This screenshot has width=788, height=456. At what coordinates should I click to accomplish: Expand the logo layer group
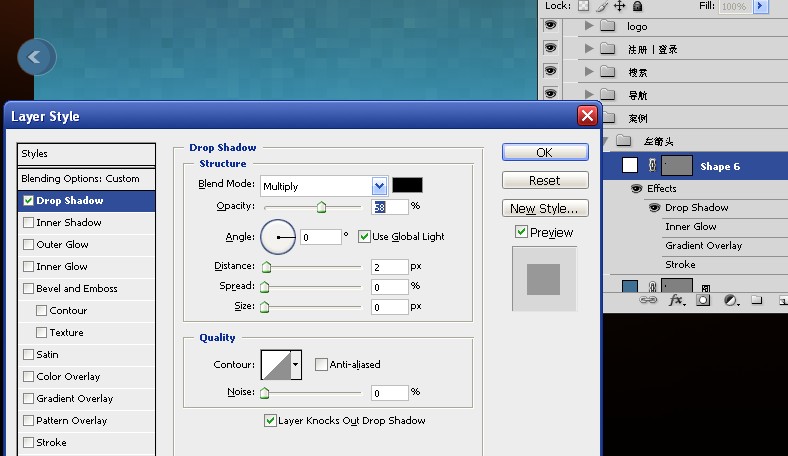coord(588,25)
